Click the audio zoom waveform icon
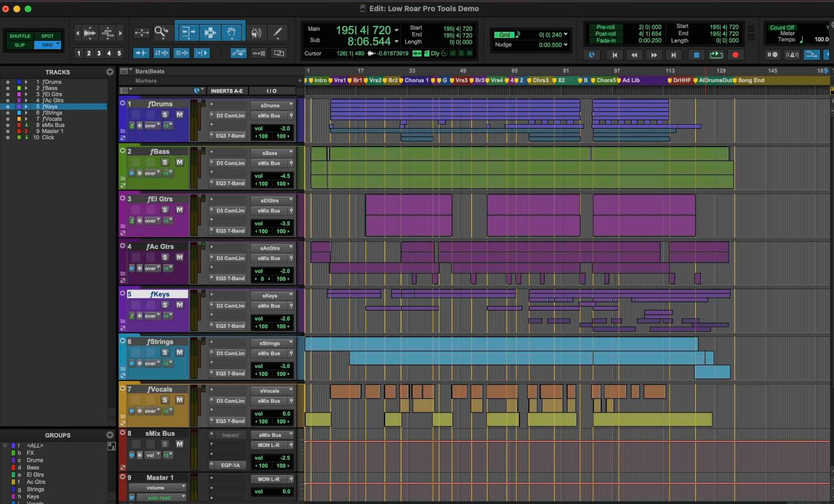834x504 pixels. pyautogui.click(x=90, y=33)
